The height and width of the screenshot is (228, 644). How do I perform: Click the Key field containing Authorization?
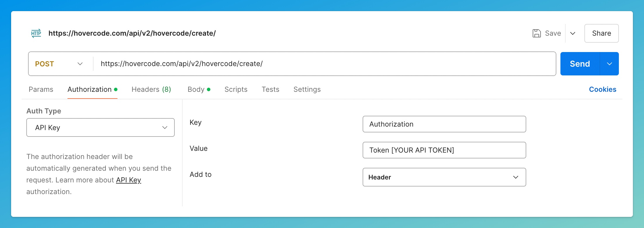coord(444,124)
